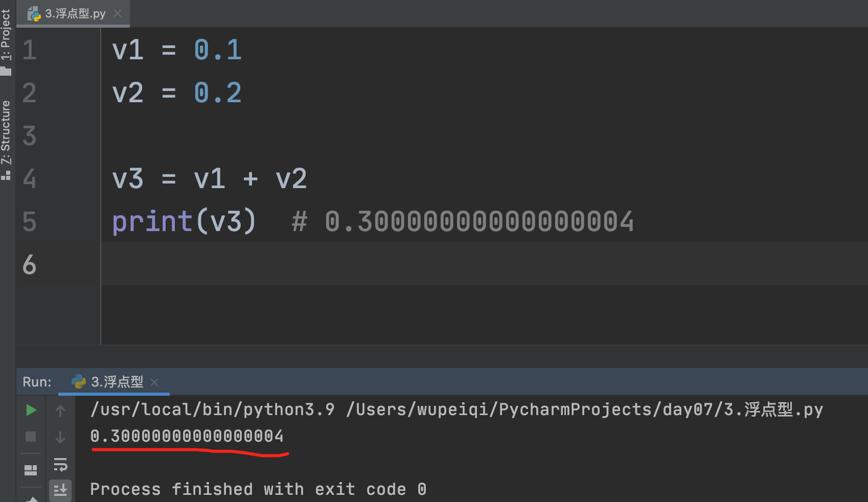Screen dimensions: 868x502
Task: Click the green Rerun button
Action: pos(31,410)
